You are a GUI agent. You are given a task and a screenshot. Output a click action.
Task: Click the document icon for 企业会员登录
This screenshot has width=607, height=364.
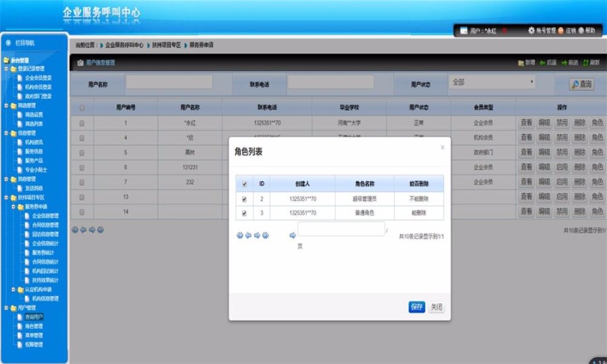pos(20,78)
